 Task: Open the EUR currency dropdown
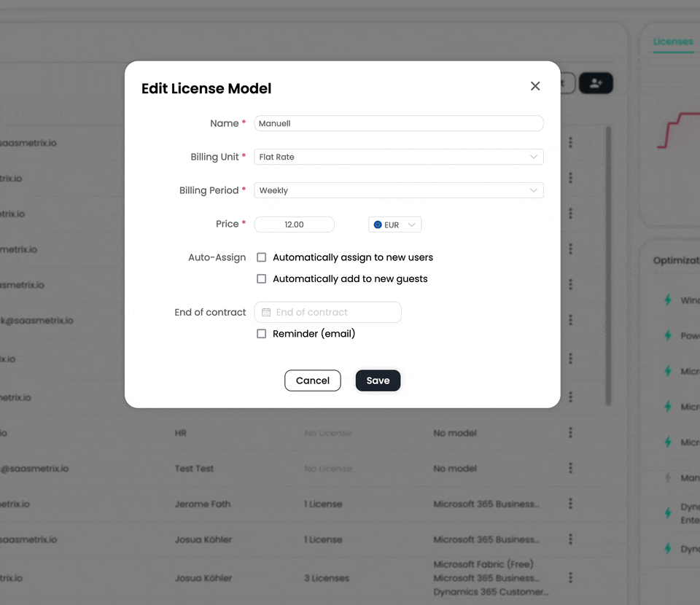pyautogui.click(x=395, y=225)
